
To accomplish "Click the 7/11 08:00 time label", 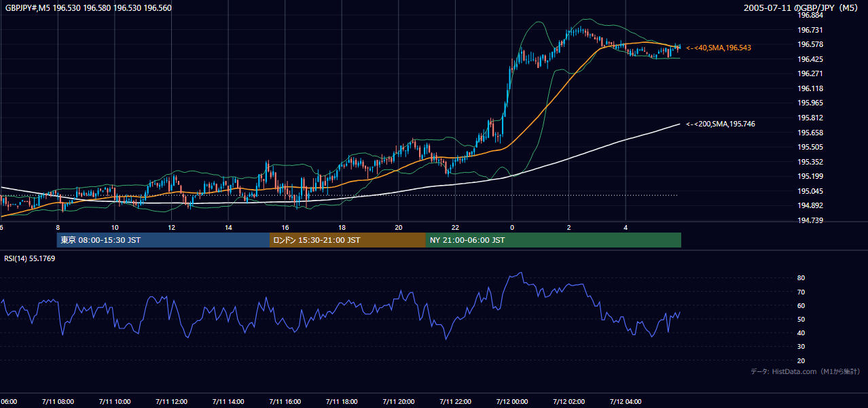I will click(58, 401).
